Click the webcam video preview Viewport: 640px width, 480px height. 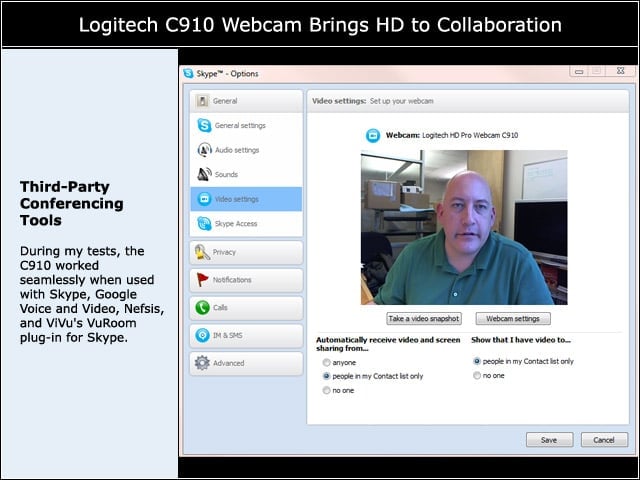[464, 227]
